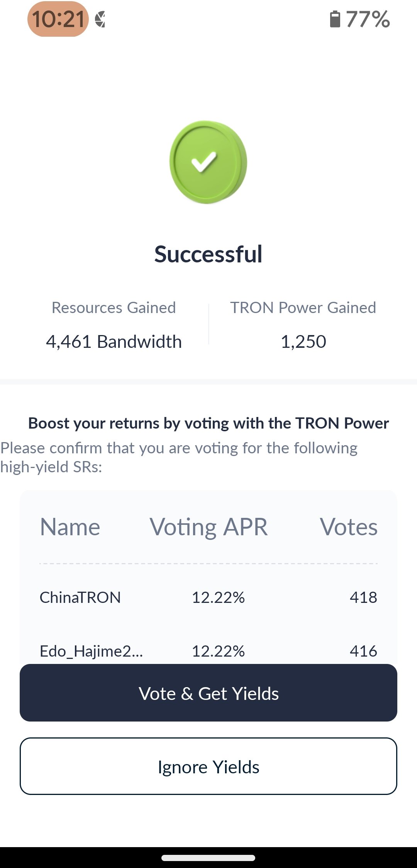The height and width of the screenshot is (868, 417).
Task: Tap ChinaTRON's 418 votes value
Action: point(363,597)
